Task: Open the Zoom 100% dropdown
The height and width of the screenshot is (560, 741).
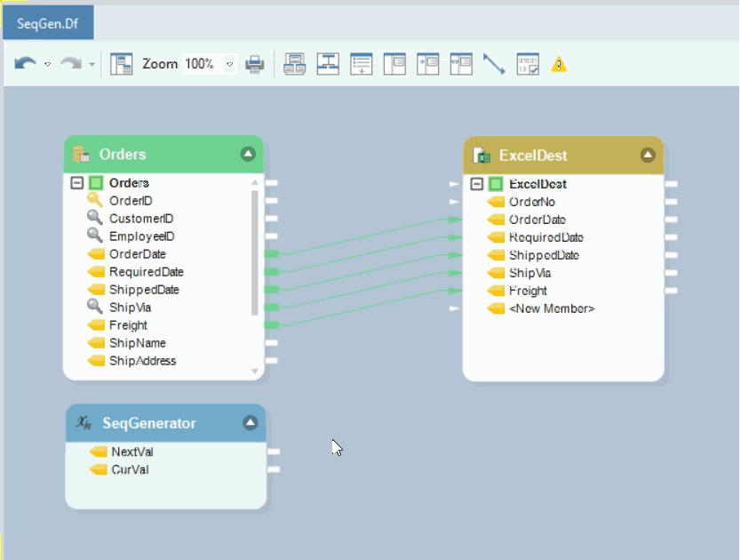Action: point(230,64)
